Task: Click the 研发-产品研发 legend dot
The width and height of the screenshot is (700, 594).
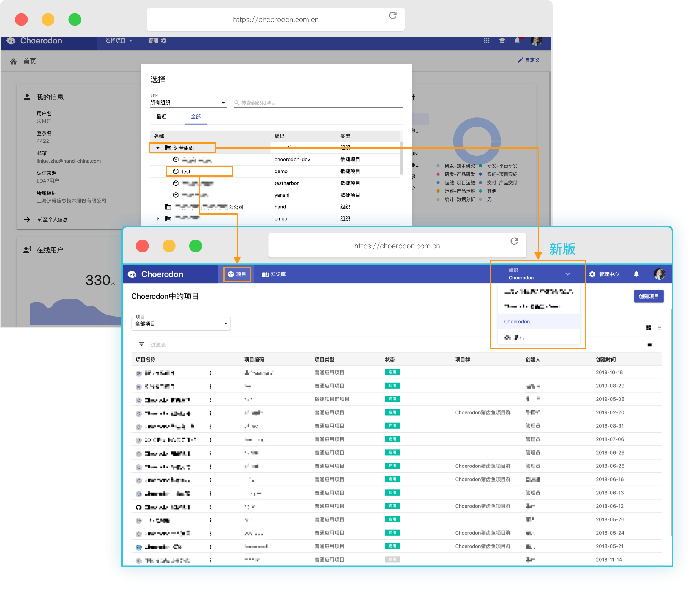Action: (438, 174)
